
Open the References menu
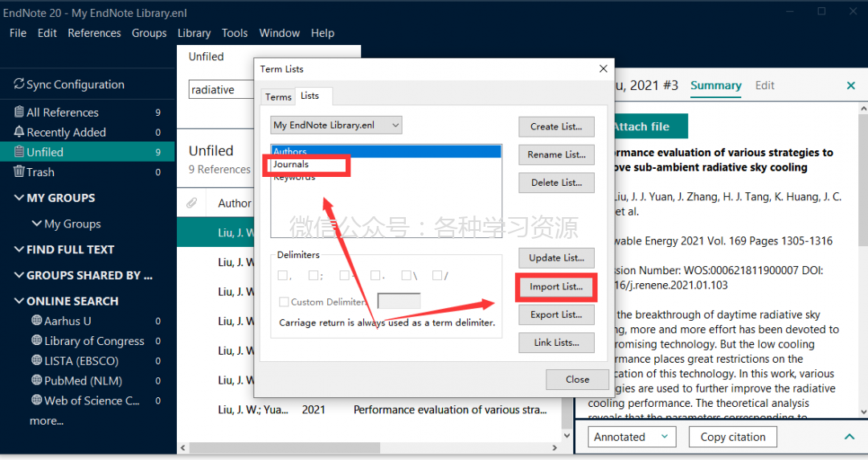point(94,33)
